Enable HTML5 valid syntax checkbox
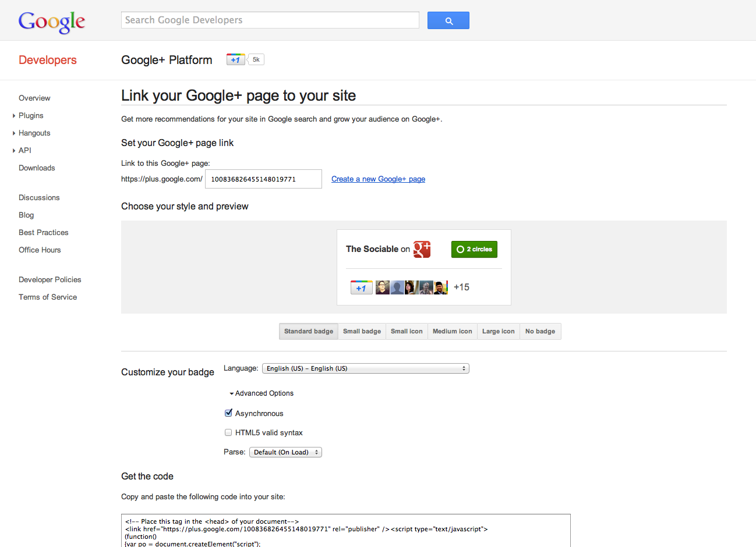Image resolution: width=756 pixels, height=547 pixels. pos(228,432)
